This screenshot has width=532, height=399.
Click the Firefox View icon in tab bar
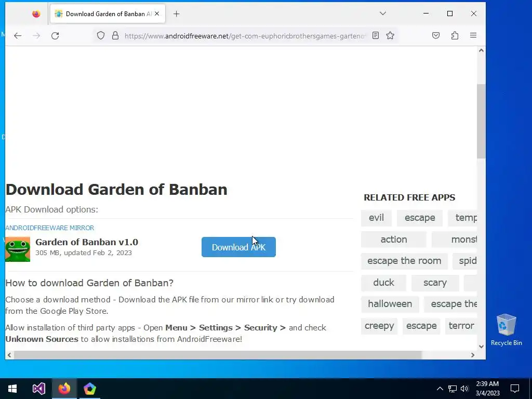click(x=36, y=14)
